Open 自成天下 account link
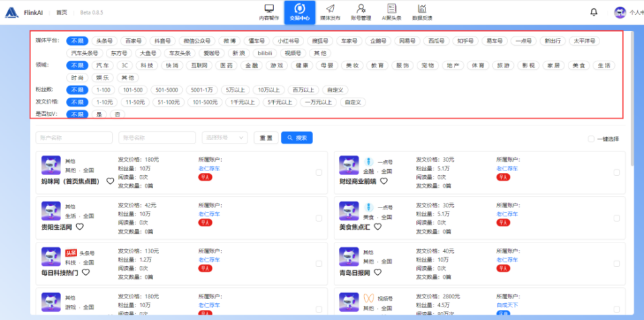Screen dimensions: 644x320 pos(507,305)
